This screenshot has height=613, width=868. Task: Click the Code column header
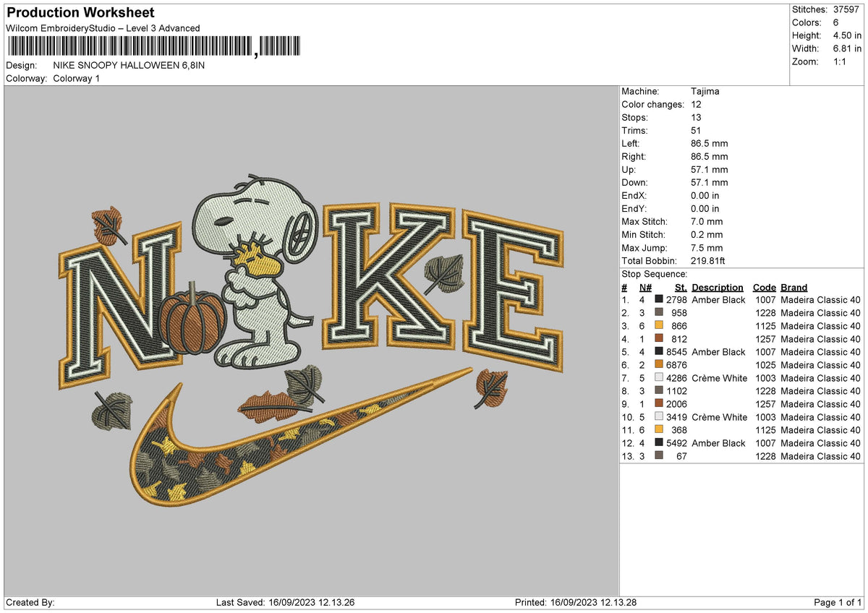(x=764, y=287)
